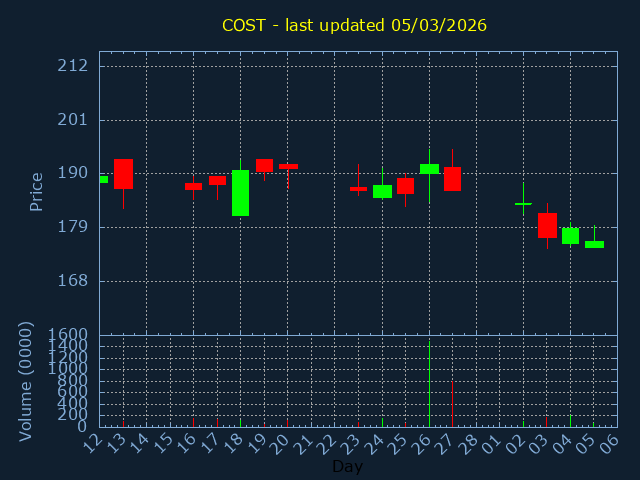The image size is (640, 480).
Task: Click the 212 price tick label
Action: click(x=73, y=66)
